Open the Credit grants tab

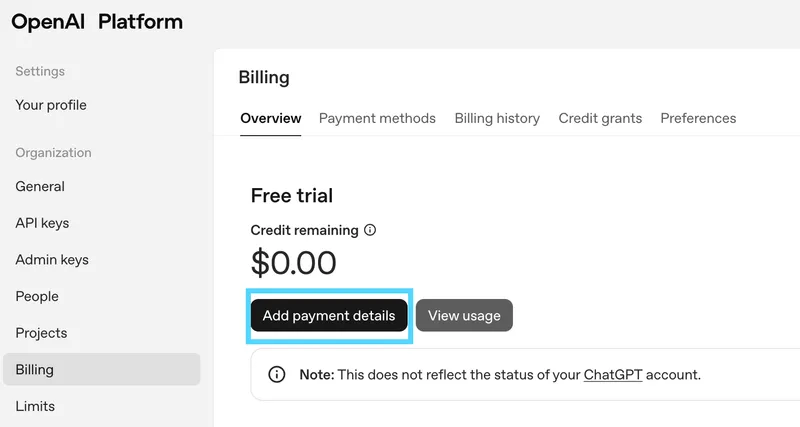click(600, 118)
